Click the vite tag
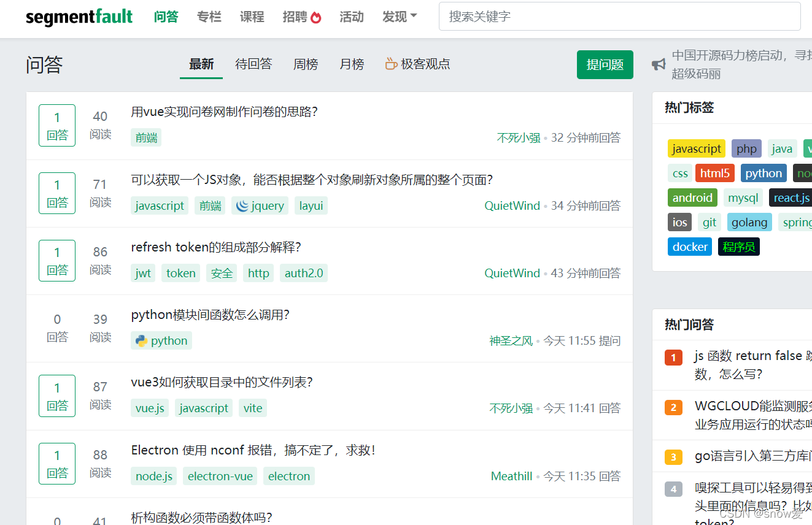Image resolution: width=812 pixels, height=525 pixels. [x=253, y=408]
